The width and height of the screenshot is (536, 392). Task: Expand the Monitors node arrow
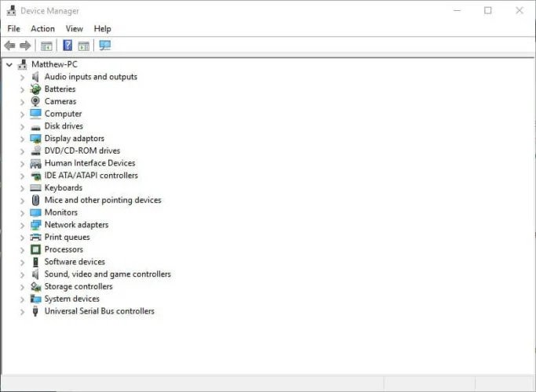pos(23,213)
